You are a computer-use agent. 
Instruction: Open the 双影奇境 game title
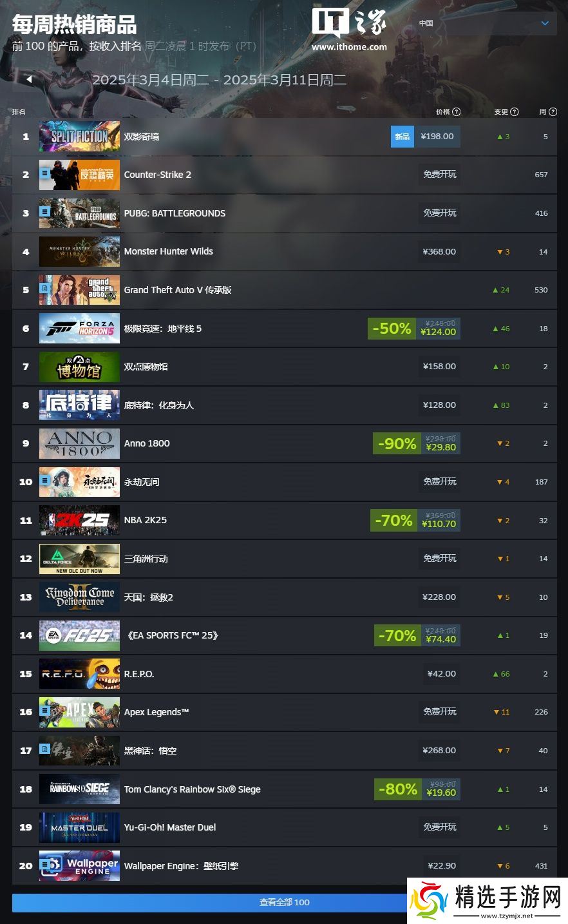[x=142, y=137]
